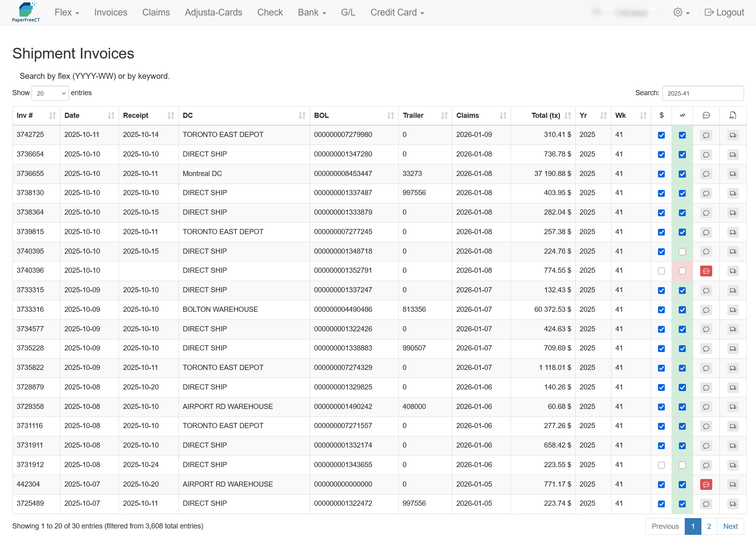The height and width of the screenshot is (538, 756).
Task: Check the paid checkbox for invoice 3731912
Action: pyautogui.click(x=661, y=465)
